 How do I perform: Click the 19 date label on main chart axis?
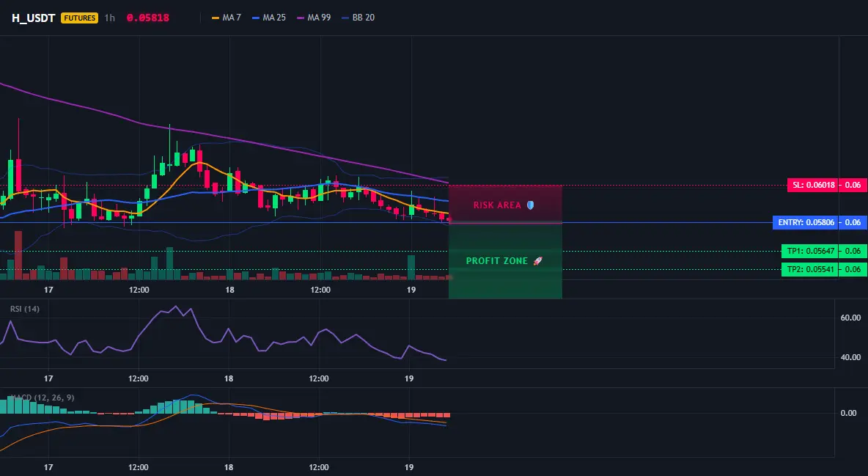click(x=411, y=290)
